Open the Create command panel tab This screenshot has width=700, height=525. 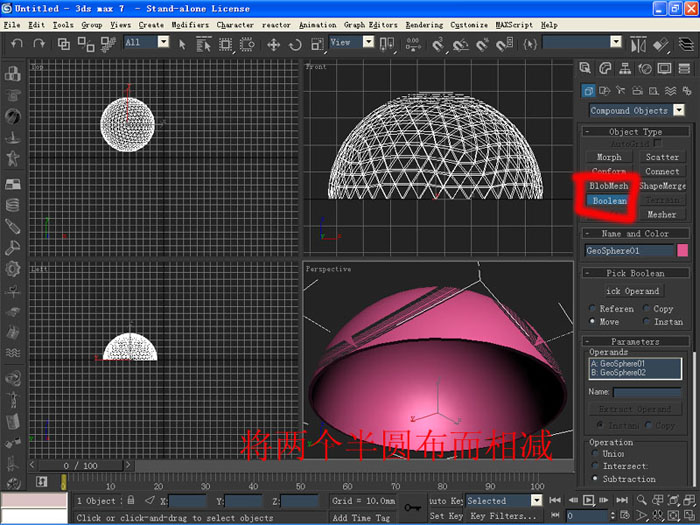tap(585, 68)
